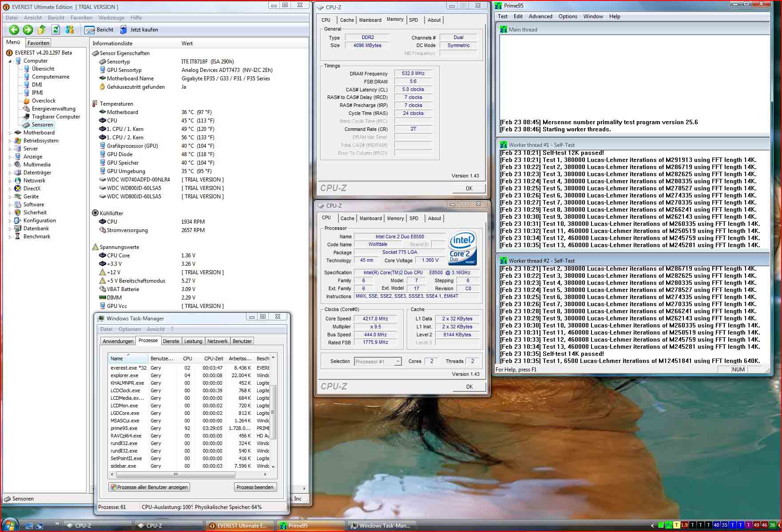Select the Overclock flame icon in the tree
The width and height of the screenshot is (782, 532).
tap(27, 101)
